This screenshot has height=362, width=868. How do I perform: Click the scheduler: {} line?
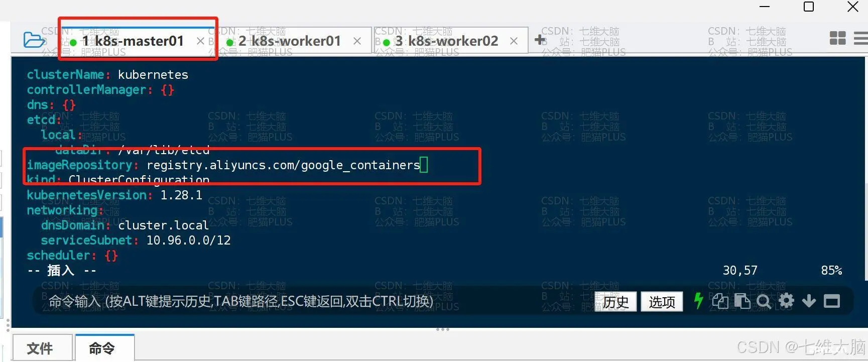point(72,256)
